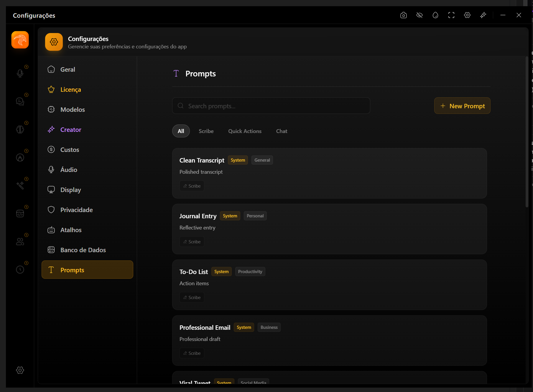Open the Modelos settings section

pyautogui.click(x=87, y=109)
